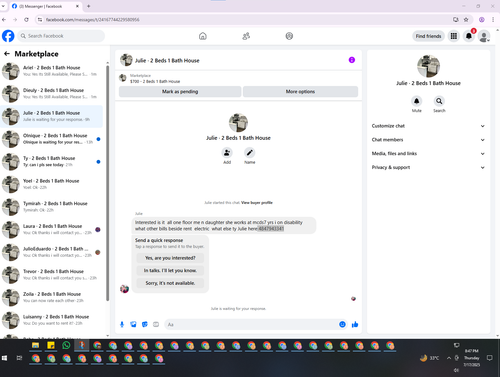Open Ariel's 2 Beds 1 Bath conversation

[52, 71]
